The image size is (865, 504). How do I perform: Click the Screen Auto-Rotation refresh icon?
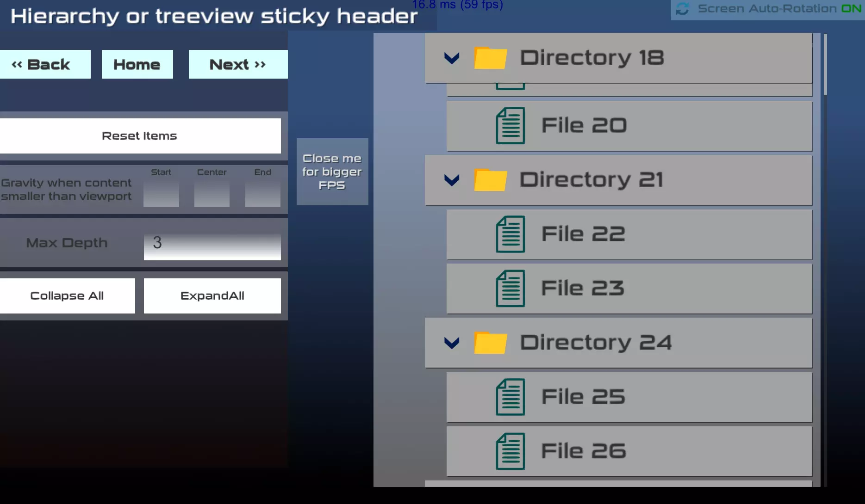681,8
